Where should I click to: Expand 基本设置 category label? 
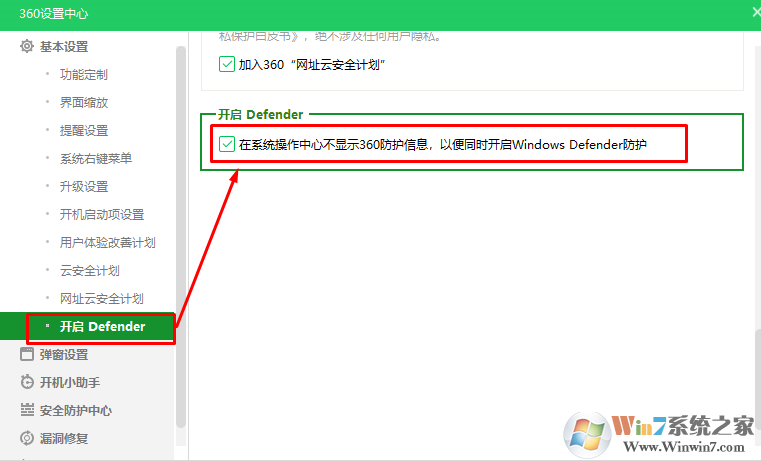click(64, 47)
